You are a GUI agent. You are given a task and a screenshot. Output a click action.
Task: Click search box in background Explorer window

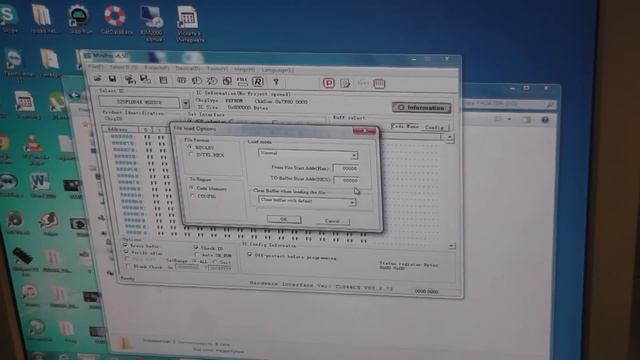point(509,104)
